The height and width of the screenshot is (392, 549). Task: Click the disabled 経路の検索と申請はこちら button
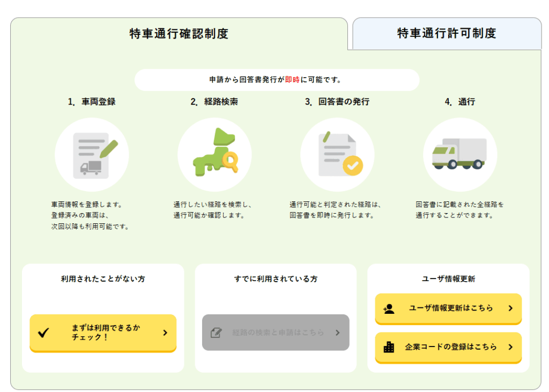(276, 333)
